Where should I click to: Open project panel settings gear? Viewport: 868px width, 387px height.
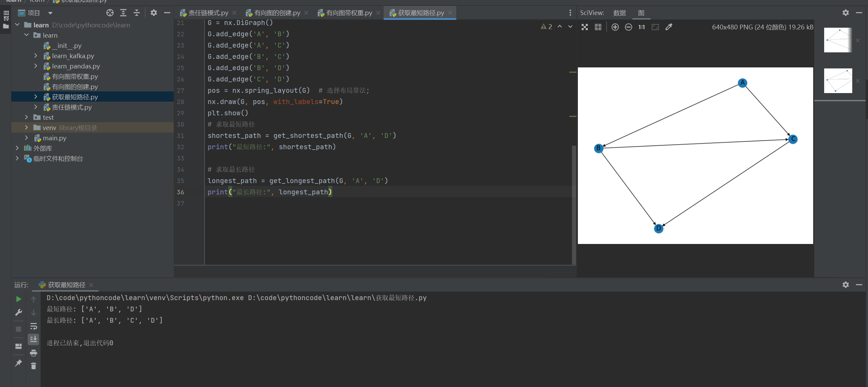(x=154, y=13)
